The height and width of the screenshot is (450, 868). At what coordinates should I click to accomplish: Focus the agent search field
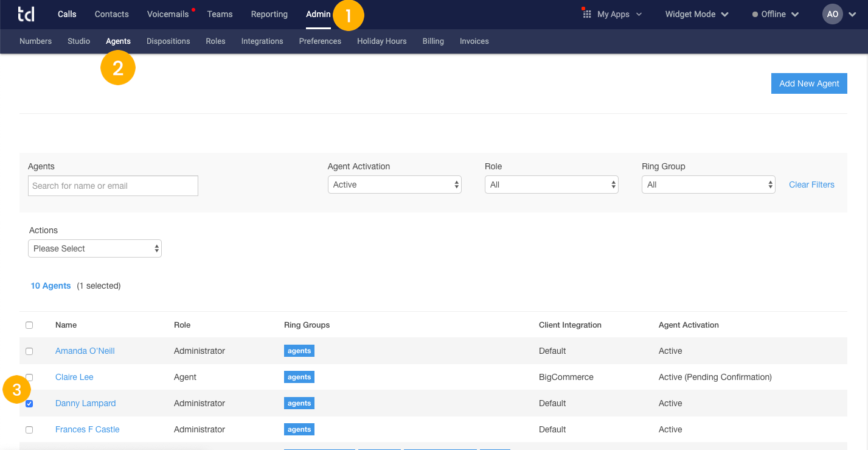[x=113, y=186]
